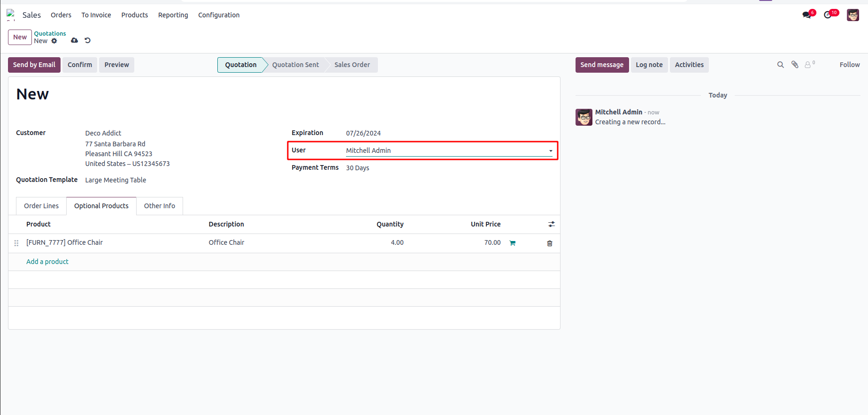Click the paperclip attachments icon
Viewport: 868px width, 415px height.
coord(795,65)
